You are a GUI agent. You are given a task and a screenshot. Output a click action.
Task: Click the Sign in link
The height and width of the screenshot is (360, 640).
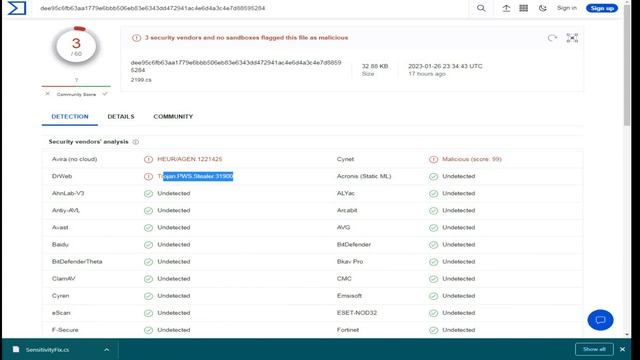pos(567,8)
